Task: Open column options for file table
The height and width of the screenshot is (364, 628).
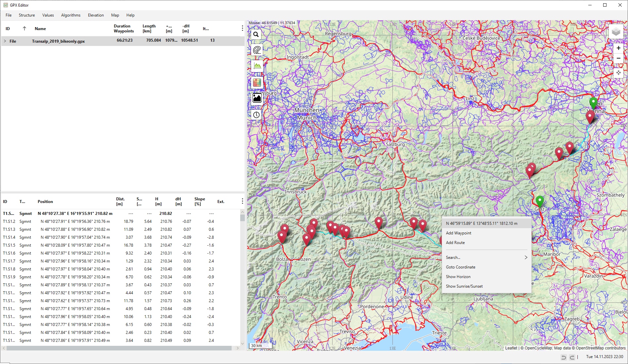Action: [242, 28]
